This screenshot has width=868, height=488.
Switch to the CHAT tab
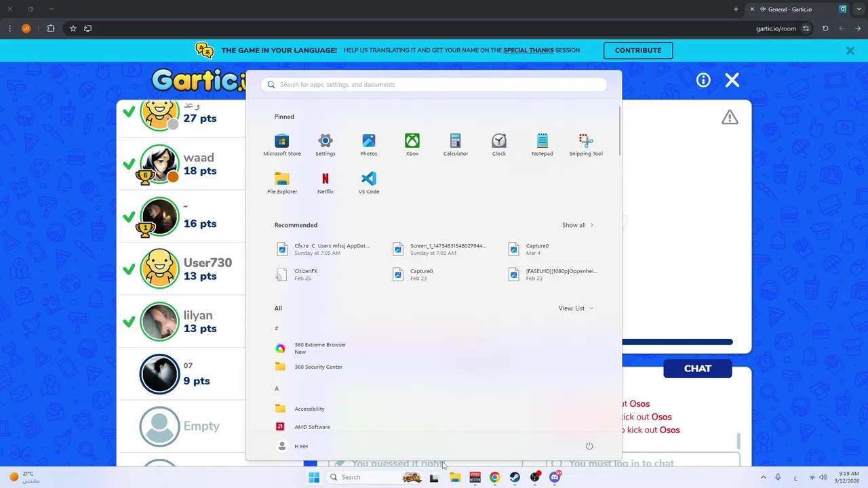point(697,369)
